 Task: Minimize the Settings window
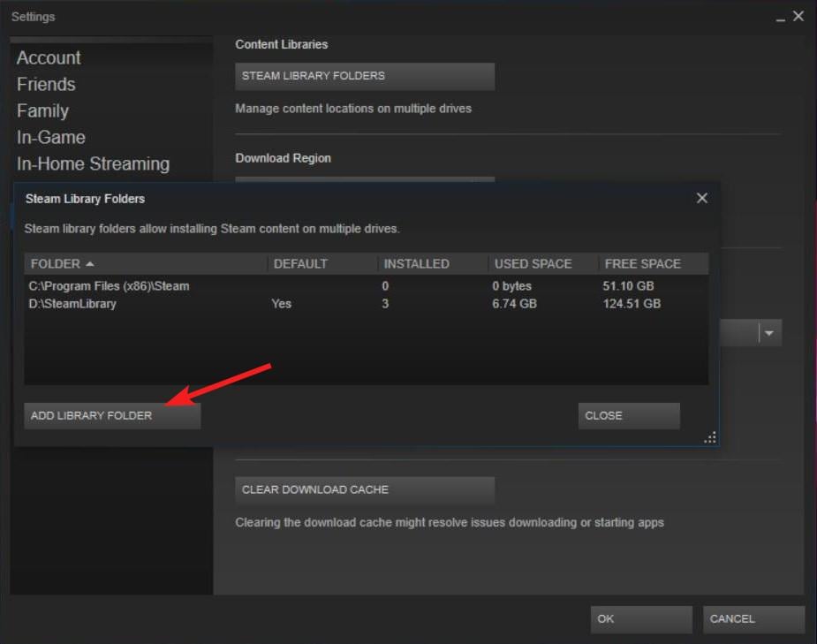click(x=780, y=19)
